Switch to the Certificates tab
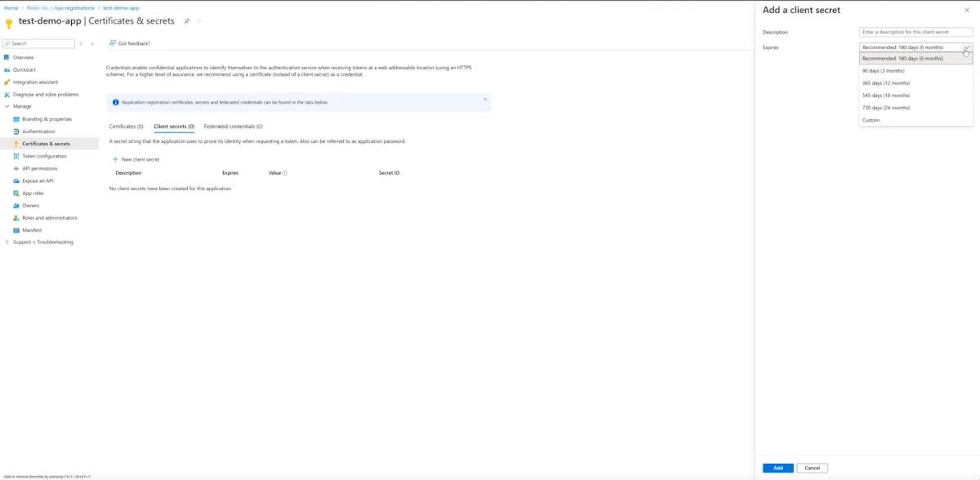Screen dimensions: 980x480 (x=126, y=127)
